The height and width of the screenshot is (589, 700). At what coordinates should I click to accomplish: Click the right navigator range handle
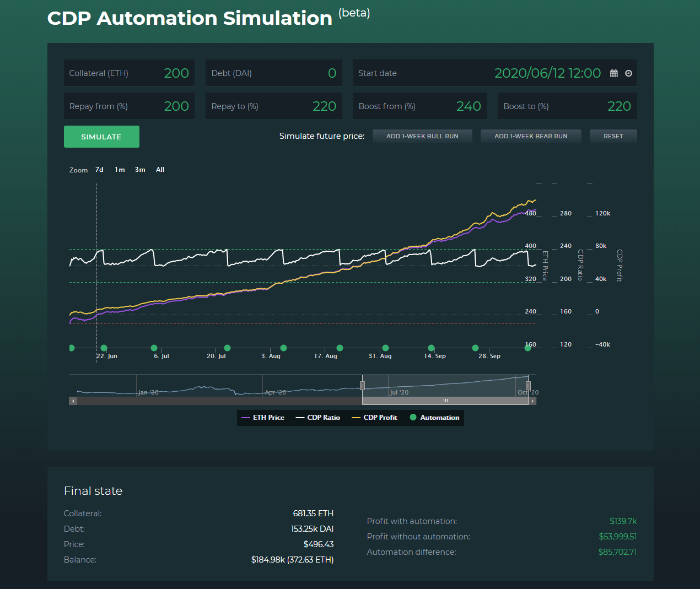[527, 385]
